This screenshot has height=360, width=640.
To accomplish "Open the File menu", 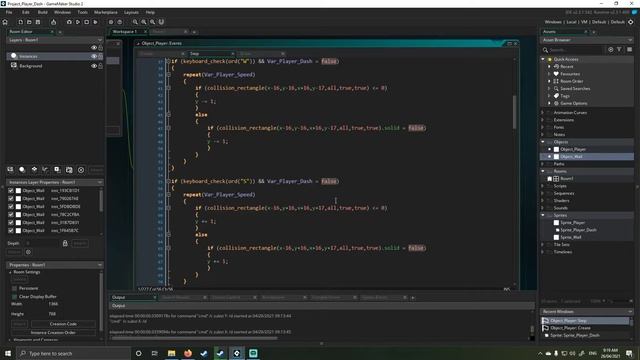I will click(x=9, y=12).
